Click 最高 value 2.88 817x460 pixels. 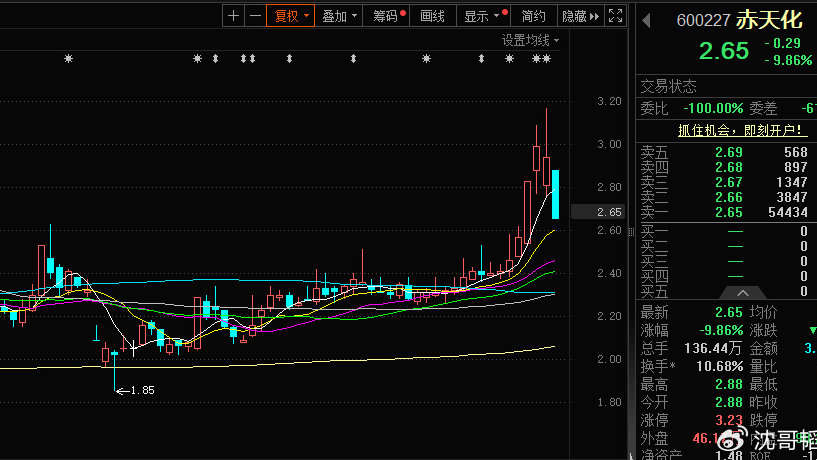pos(728,384)
